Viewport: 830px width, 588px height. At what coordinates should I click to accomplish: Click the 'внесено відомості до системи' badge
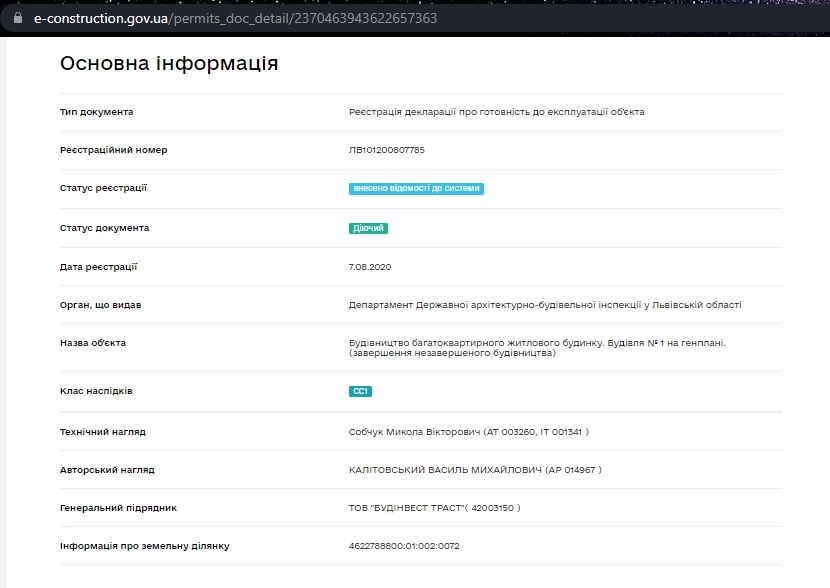coord(416,188)
